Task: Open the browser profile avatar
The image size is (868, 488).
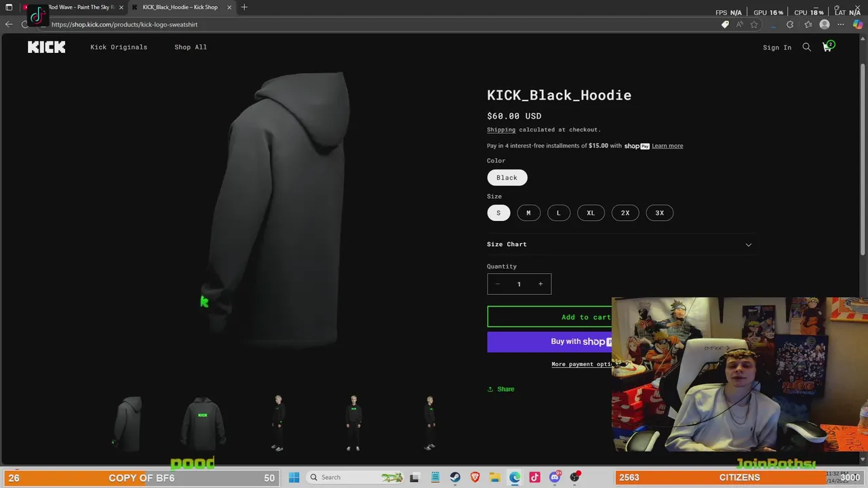Action: 825,24
